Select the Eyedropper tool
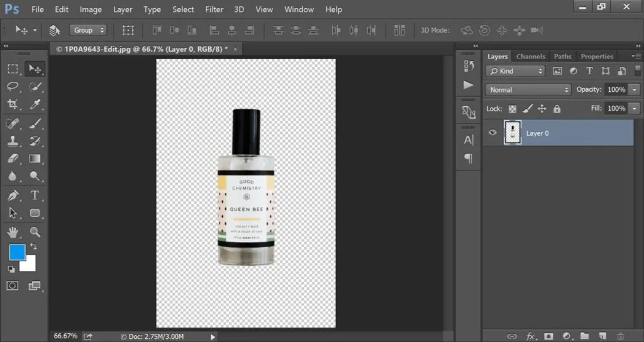The height and width of the screenshot is (342, 644). tap(35, 104)
